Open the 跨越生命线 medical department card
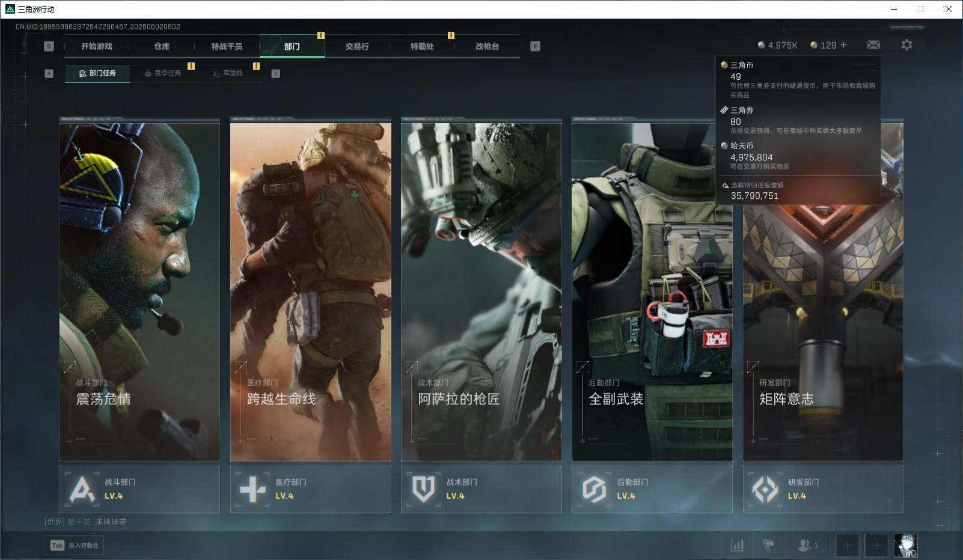The width and height of the screenshot is (963, 560). [x=311, y=290]
